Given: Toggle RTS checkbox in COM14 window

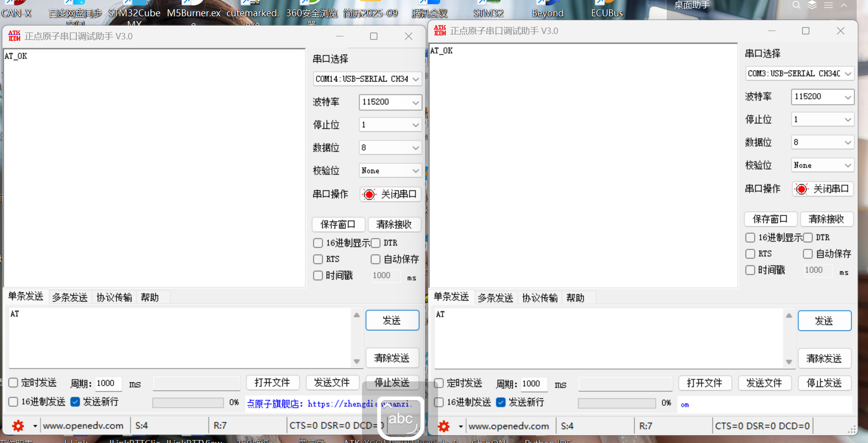Looking at the screenshot, I should point(318,259).
